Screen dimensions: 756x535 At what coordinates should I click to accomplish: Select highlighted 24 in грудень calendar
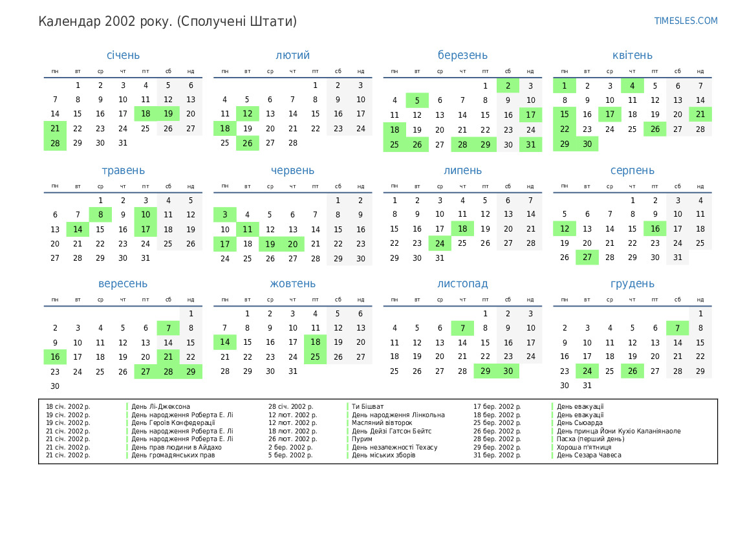tap(587, 372)
